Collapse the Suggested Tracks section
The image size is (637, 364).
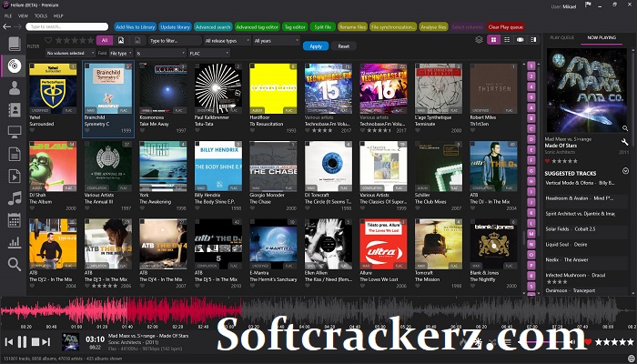pyautogui.click(x=625, y=171)
